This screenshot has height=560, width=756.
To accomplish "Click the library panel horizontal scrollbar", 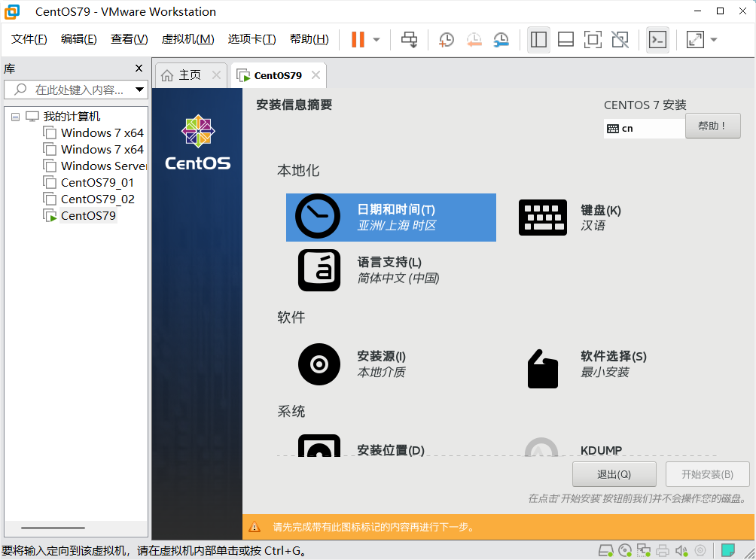I will click(x=53, y=528).
